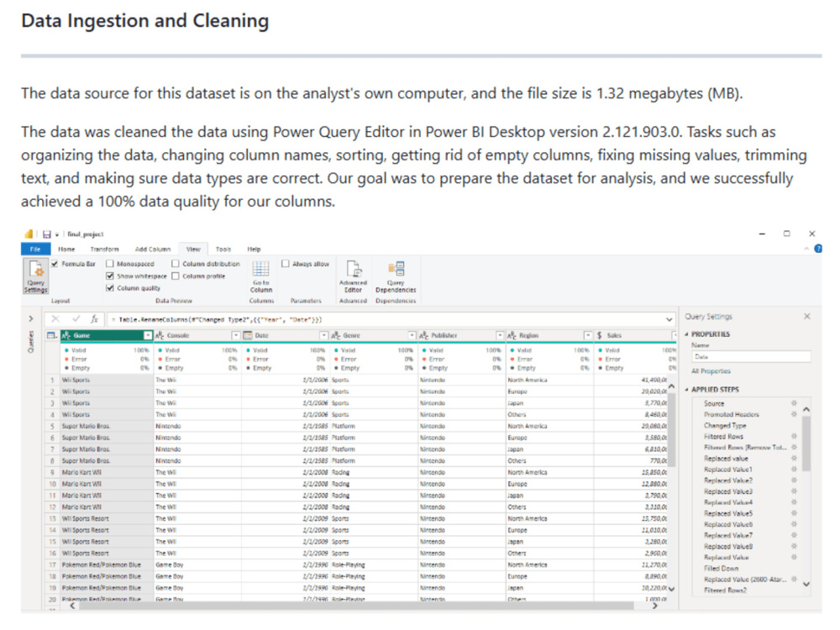Image resolution: width=840 pixels, height=630 pixels.
Task: Click the Save icon in title bar
Action: click(x=46, y=234)
